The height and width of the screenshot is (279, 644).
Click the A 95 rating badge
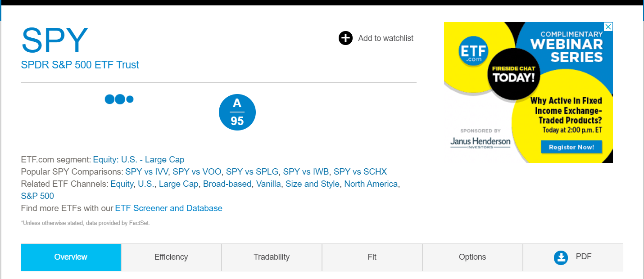click(x=237, y=112)
